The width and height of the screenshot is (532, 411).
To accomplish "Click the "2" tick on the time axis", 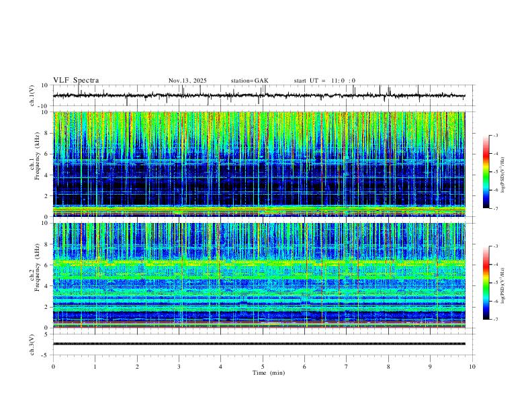I will click(137, 367).
